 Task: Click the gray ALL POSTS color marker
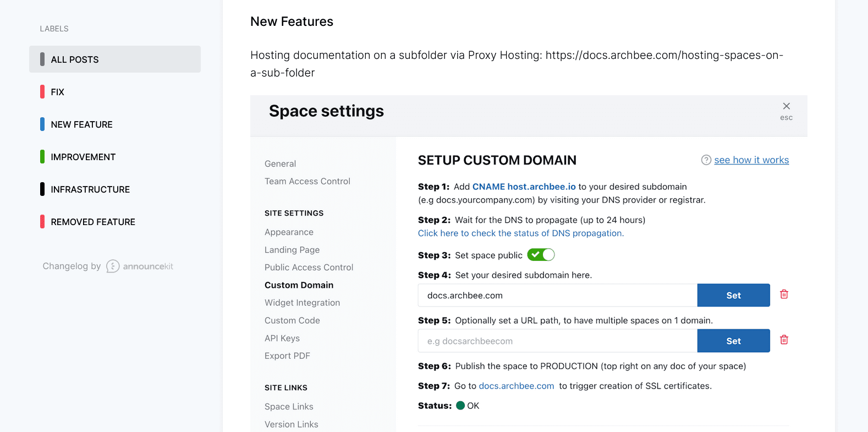coord(42,59)
